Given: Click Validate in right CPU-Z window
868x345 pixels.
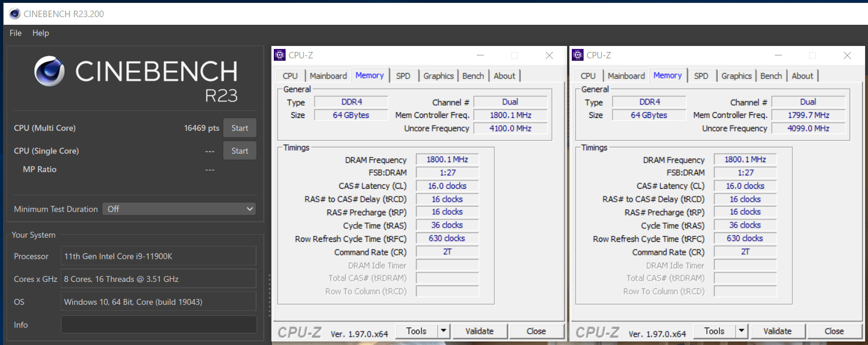Looking at the screenshot, I should (778, 331).
